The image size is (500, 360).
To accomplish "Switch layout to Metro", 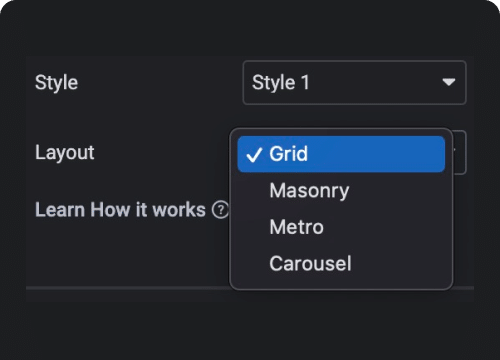I will (x=296, y=227).
